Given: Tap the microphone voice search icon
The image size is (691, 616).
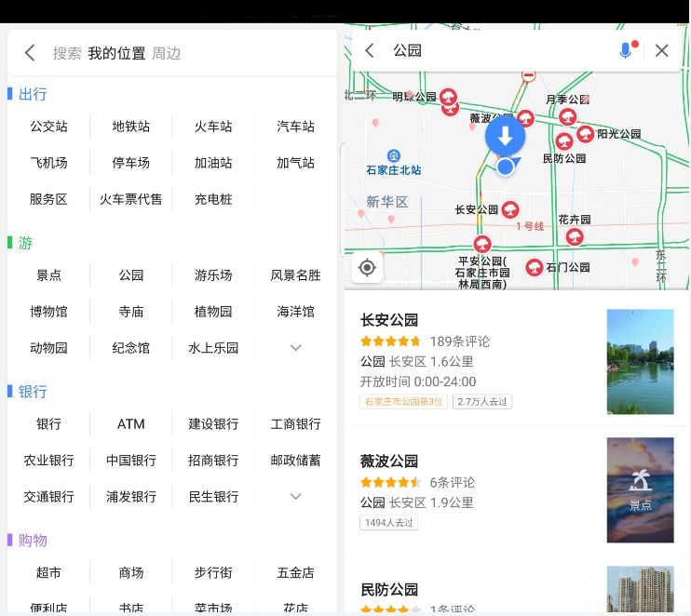Looking at the screenshot, I should coord(626,50).
